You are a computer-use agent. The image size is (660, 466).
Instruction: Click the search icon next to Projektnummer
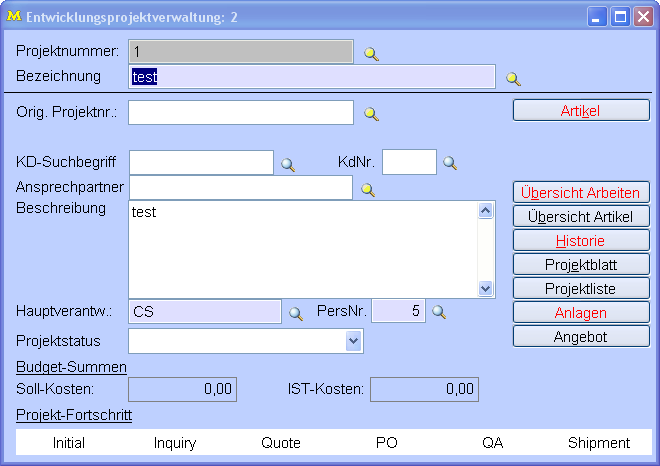click(x=371, y=54)
